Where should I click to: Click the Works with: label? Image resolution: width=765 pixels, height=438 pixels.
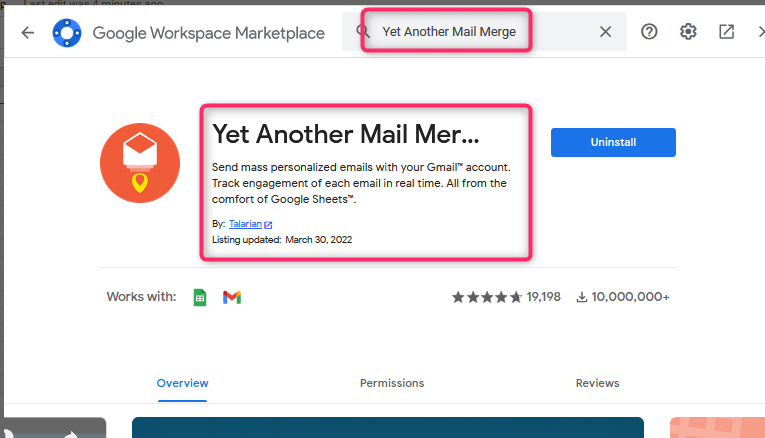141,297
